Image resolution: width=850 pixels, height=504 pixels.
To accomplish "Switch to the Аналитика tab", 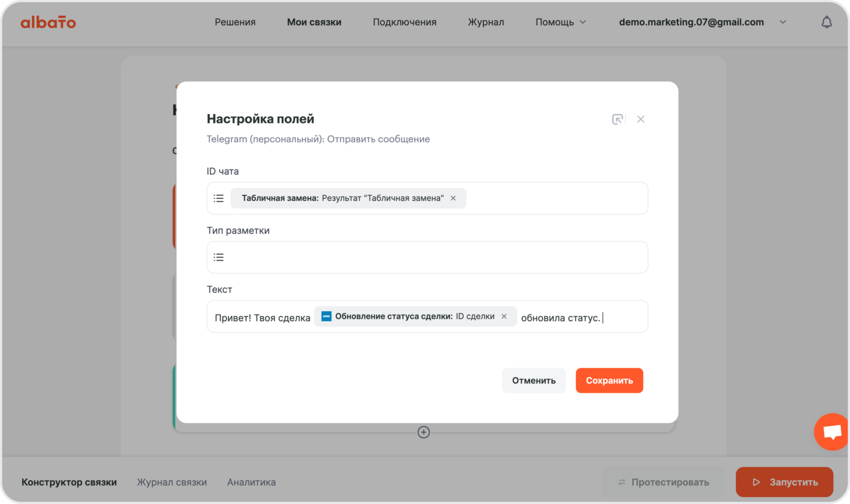I will 251,482.
